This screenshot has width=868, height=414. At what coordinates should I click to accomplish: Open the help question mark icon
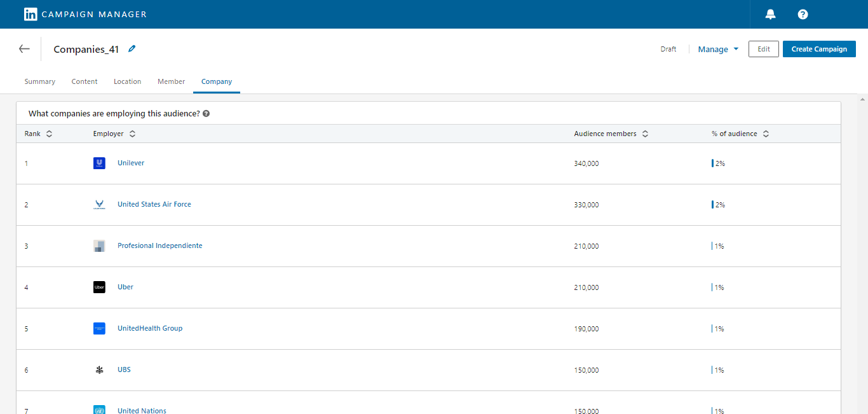[x=803, y=14]
